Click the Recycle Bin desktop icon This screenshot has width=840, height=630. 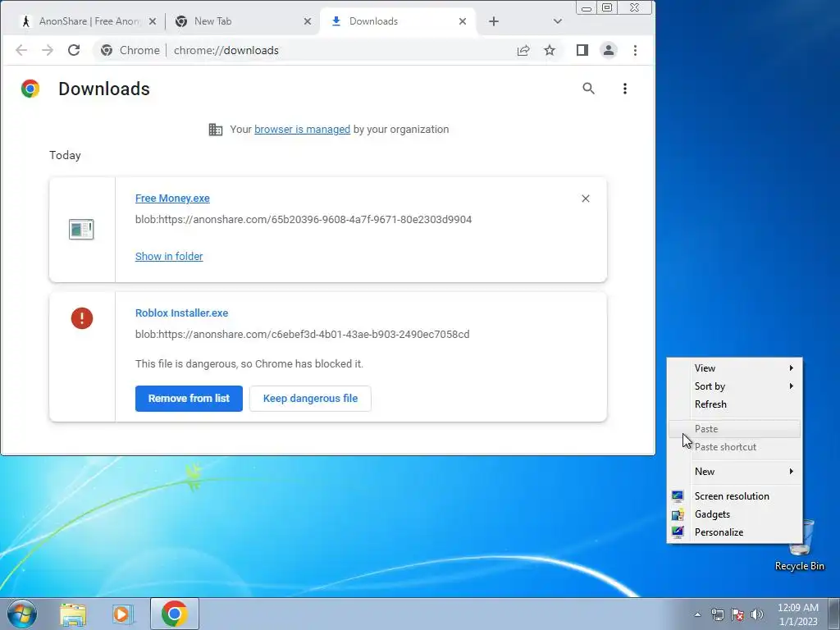pyautogui.click(x=800, y=546)
